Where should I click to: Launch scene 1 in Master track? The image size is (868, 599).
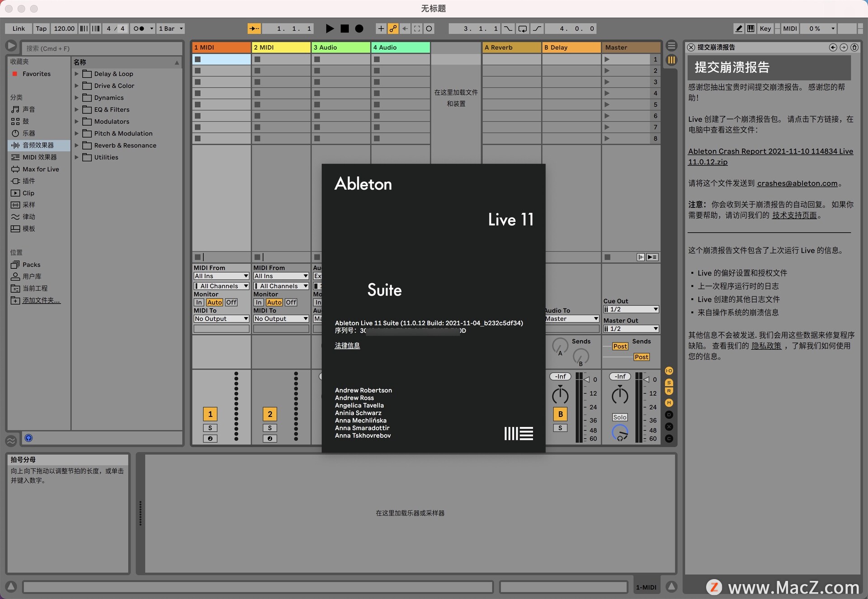click(607, 59)
